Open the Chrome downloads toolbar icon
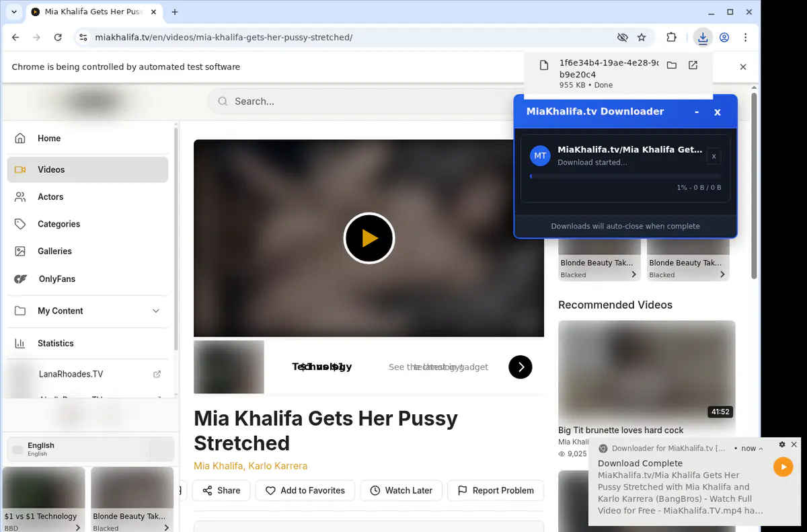This screenshot has width=807, height=532. [x=703, y=38]
